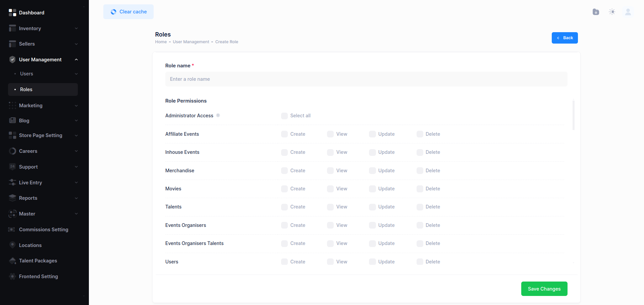This screenshot has width=644, height=305.
Task: Click the Locations sidebar icon
Action: click(x=12, y=245)
